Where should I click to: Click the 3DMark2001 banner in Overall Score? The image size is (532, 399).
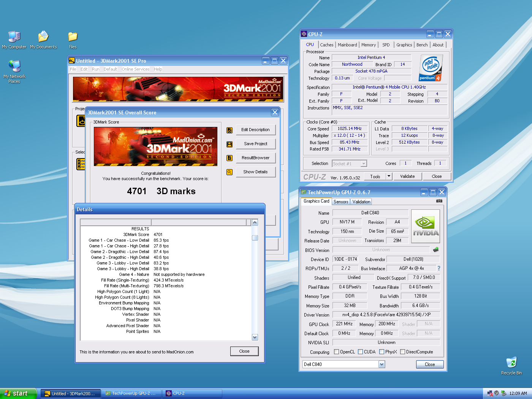click(x=155, y=146)
